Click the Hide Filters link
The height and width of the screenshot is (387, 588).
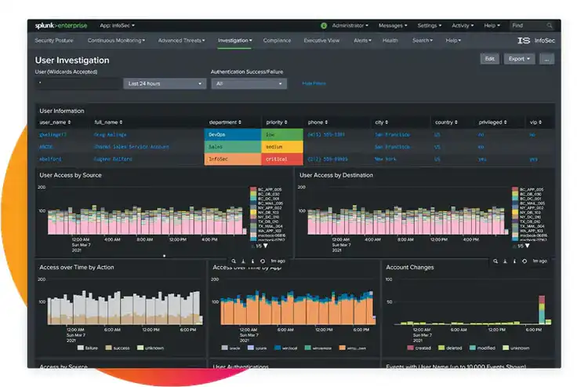pos(313,83)
